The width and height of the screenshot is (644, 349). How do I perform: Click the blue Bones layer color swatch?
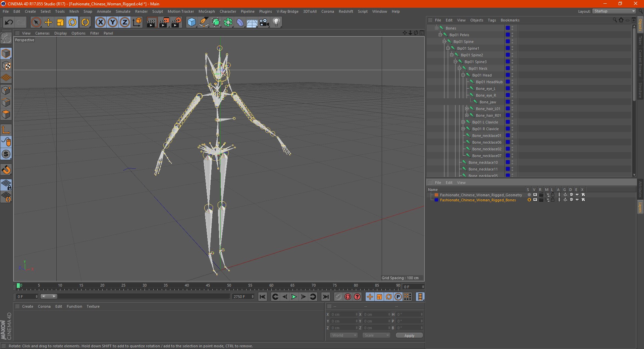(436, 200)
